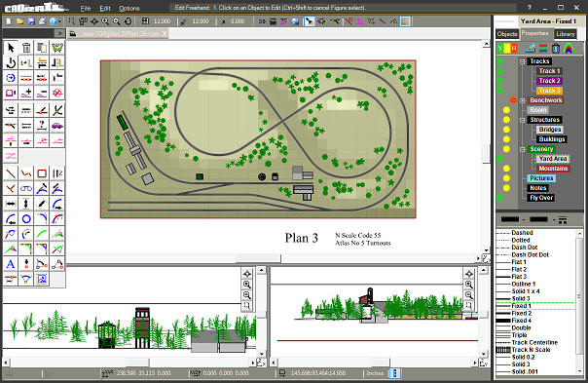Collapse the Tracks tree node
This screenshot has width=588, height=383.
point(522,61)
